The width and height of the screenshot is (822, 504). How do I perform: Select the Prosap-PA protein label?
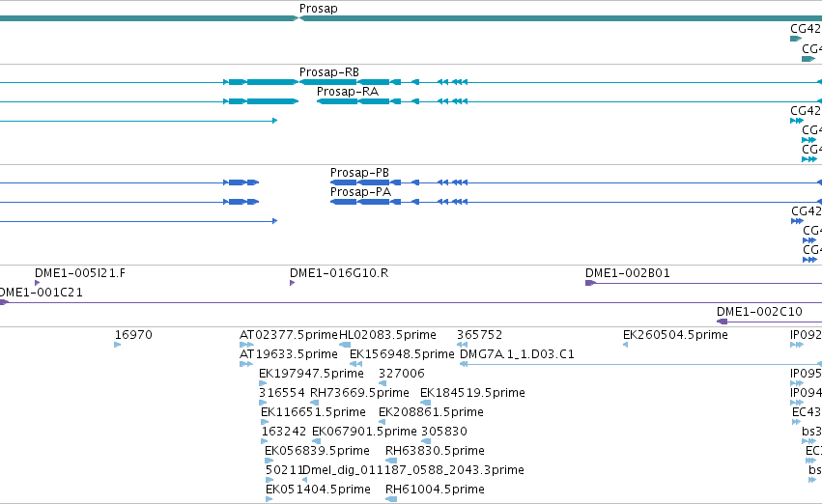click(x=360, y=192)
